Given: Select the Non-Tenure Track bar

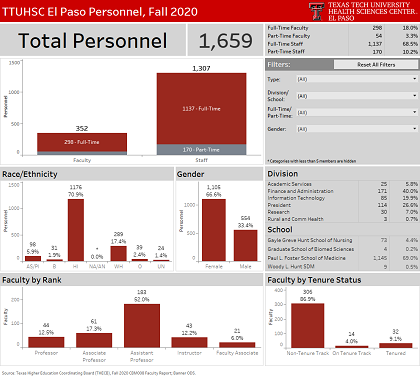Looking at the screenshot, I should pos(307,325).
